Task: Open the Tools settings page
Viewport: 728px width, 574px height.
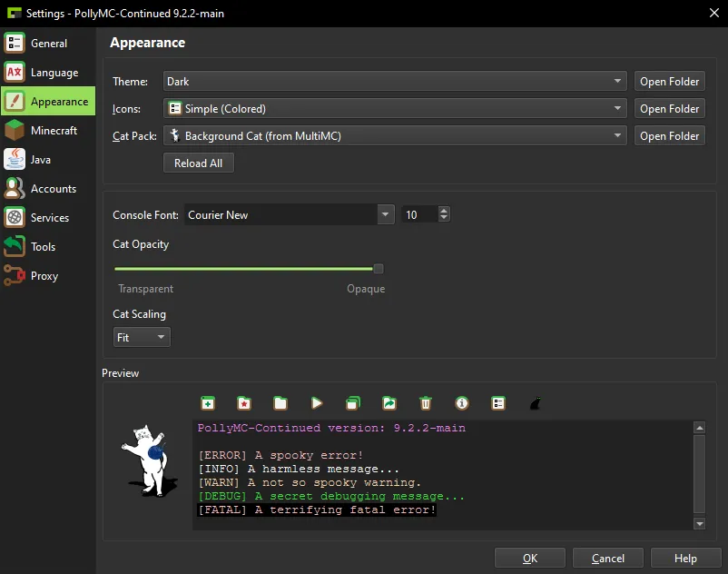Action: tap(48, 247)
